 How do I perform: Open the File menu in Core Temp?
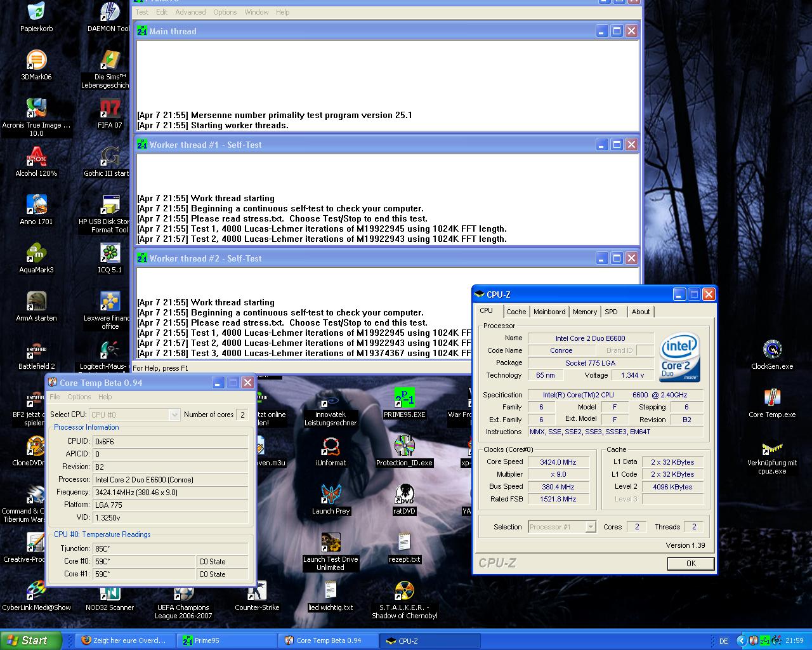[55, 397]
